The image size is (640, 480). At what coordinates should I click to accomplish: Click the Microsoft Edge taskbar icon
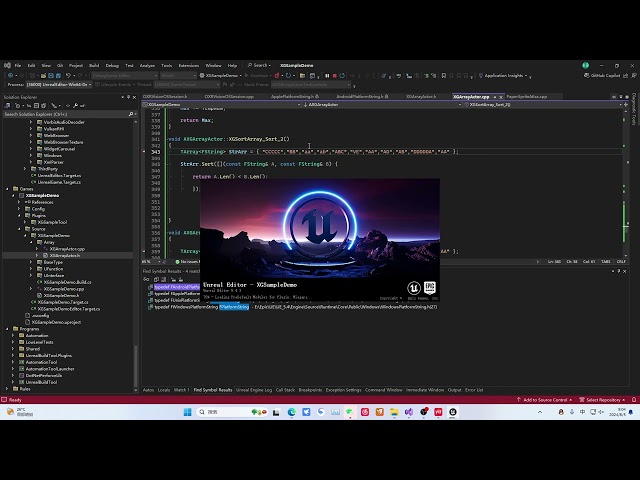coord(291,412)
